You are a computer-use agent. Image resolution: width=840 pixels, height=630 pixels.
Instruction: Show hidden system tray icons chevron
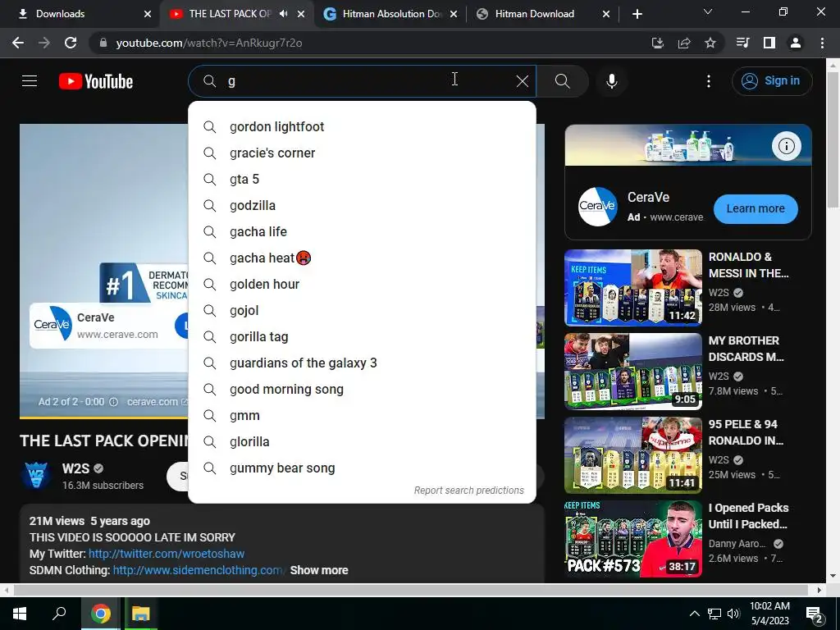(694, 614)
